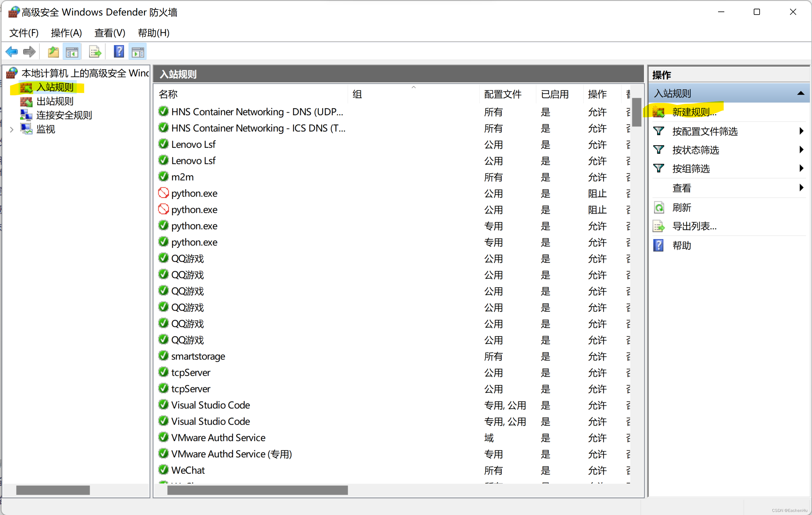This screenshot has width=812, height=515.
Task: Click the 刷新 refresh icon in the actions pane
Action: 659,208
